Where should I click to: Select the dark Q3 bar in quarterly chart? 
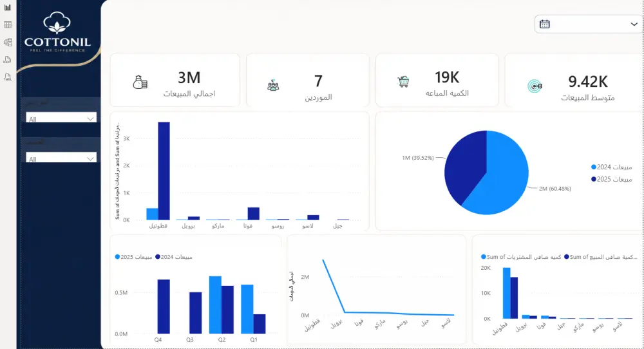[196, 313]
